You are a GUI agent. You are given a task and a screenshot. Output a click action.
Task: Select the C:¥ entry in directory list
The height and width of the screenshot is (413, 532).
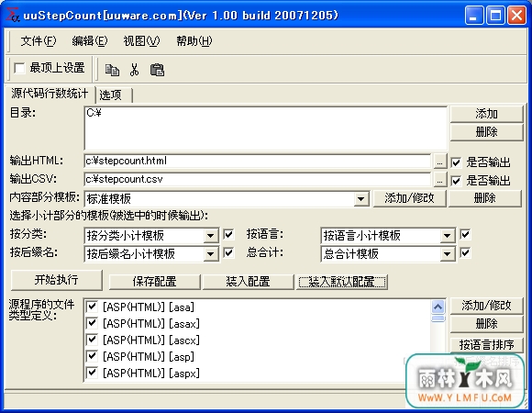[94, 113]
